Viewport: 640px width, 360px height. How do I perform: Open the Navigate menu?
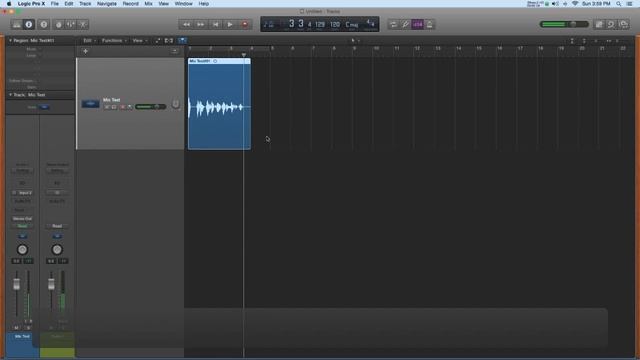point(107,4)
